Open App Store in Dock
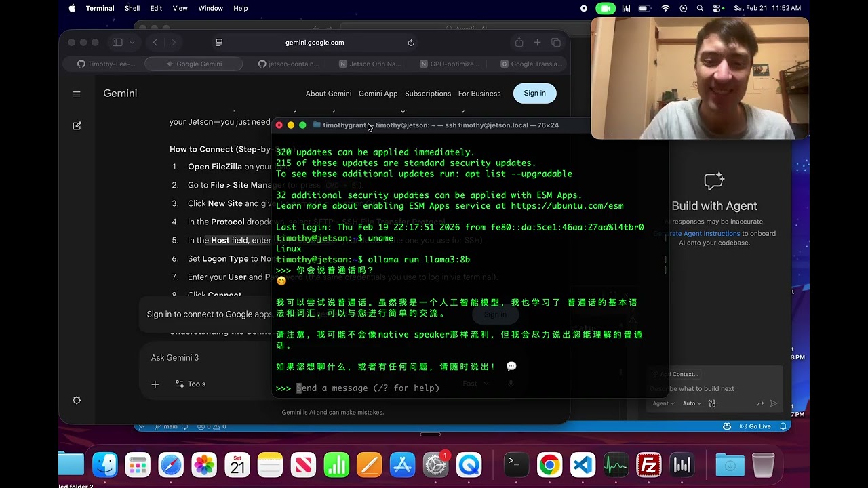 403,465
